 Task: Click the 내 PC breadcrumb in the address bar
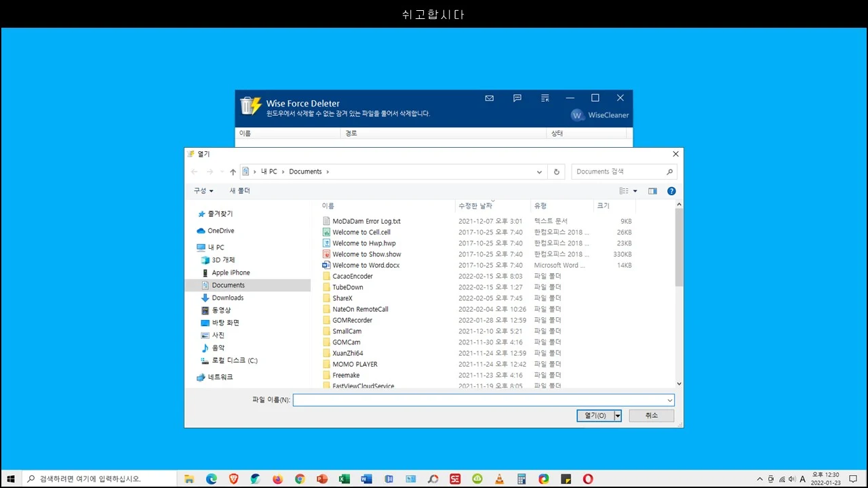pyautogui.click(x=269, y=171)
